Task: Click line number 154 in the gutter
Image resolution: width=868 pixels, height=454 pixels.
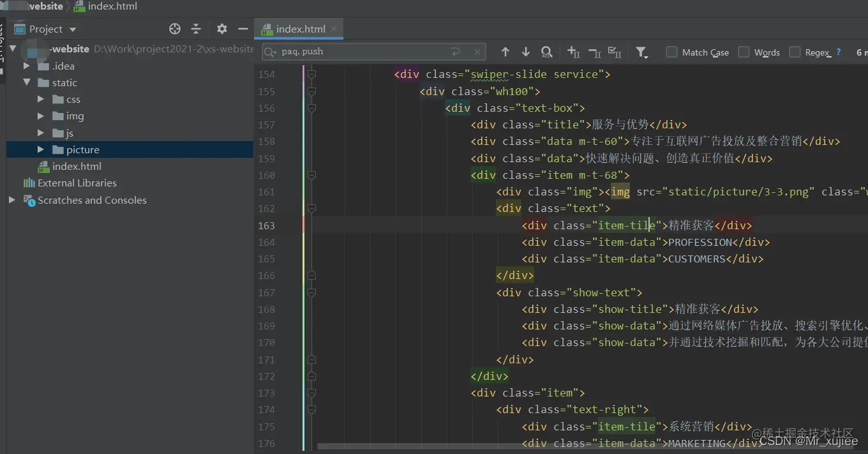Action: coord(266,75)
